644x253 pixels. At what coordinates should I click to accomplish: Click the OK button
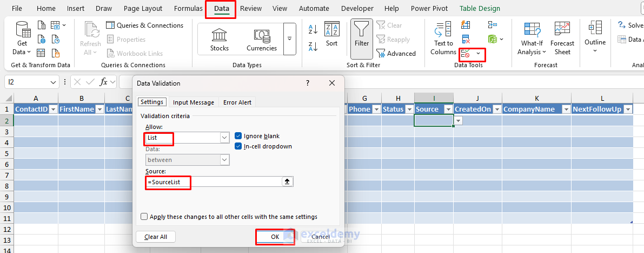275,237
